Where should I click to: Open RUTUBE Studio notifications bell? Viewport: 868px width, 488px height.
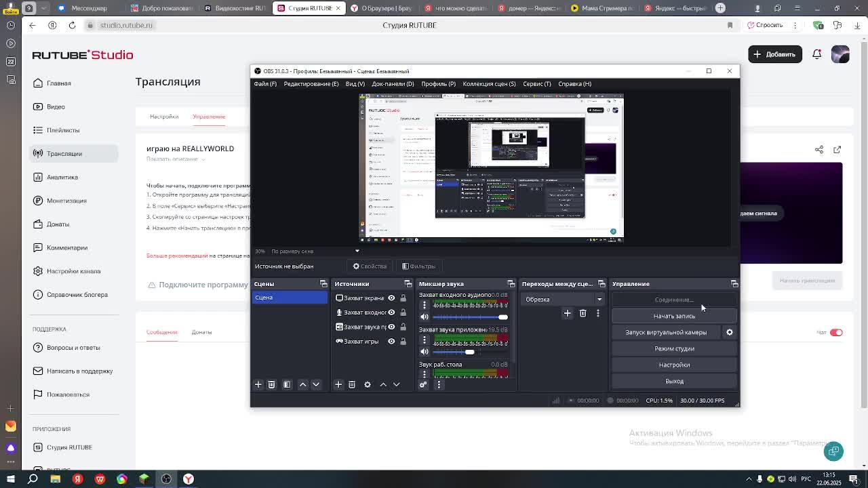(x=817, y=54)
